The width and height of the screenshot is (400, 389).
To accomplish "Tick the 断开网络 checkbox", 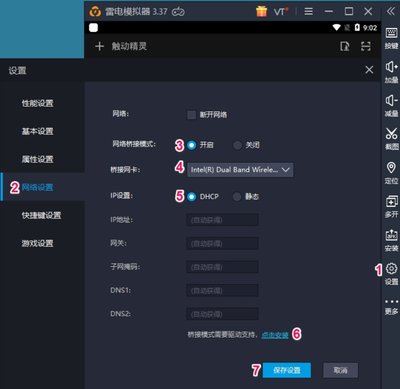I will pos(191,115).
